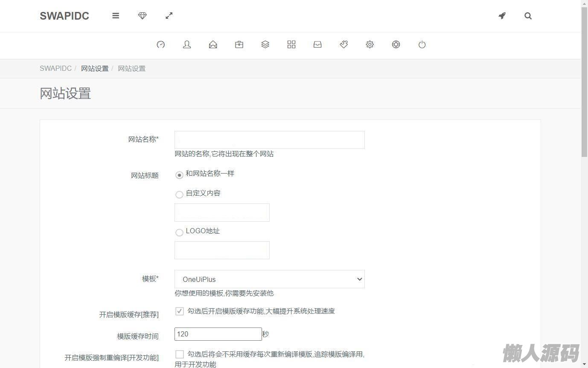This screenshot has width=588, height=368.
Task: Click the SWAPIDC breadcrumb link
Action: point(55,69)
